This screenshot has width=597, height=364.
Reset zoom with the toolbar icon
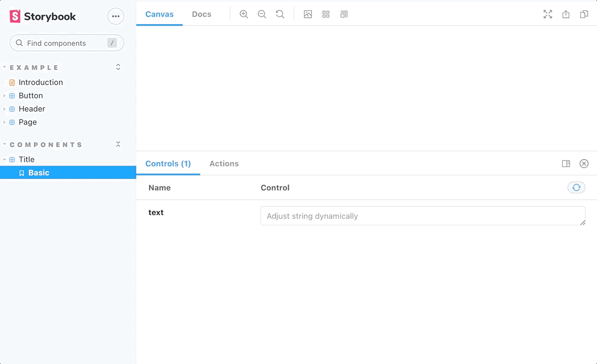tap(280, 14)
